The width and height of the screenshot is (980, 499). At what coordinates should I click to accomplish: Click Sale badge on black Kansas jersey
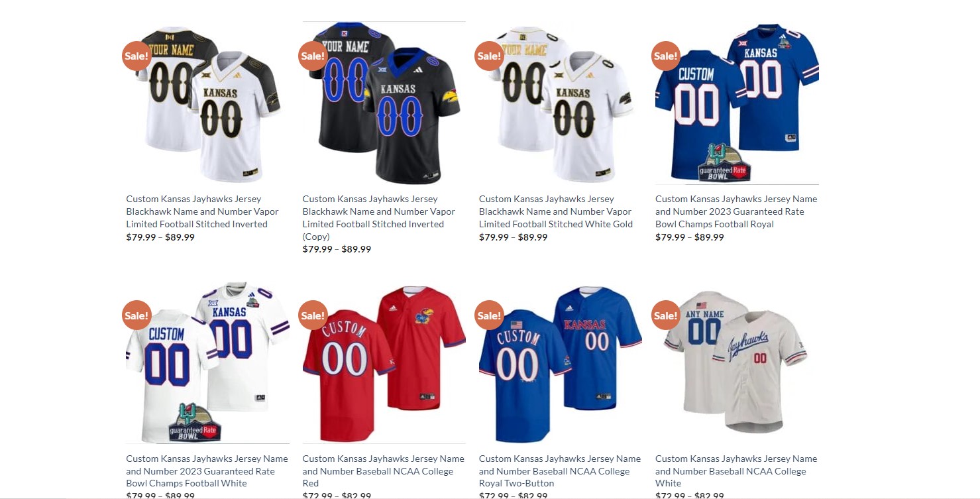pyautogui.click(x=313, y=56)
